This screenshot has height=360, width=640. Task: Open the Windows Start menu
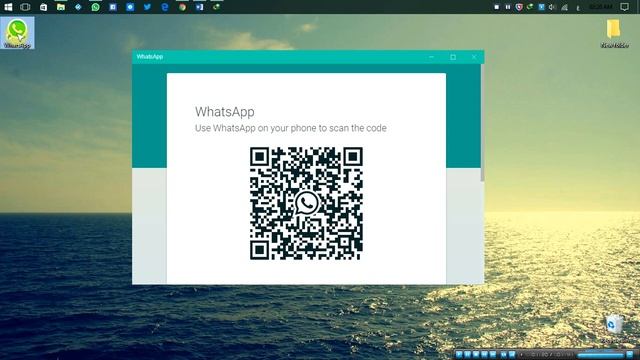tap(8, 7)
